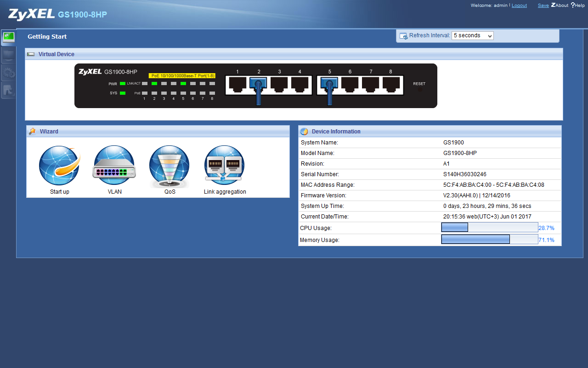The image size is (588, 368).
Task: Click the VLAN wizard label
Action: (115, 192)
